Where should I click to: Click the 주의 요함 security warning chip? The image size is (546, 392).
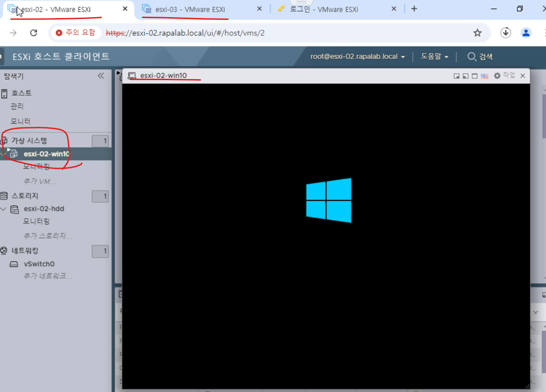point(76,33)
